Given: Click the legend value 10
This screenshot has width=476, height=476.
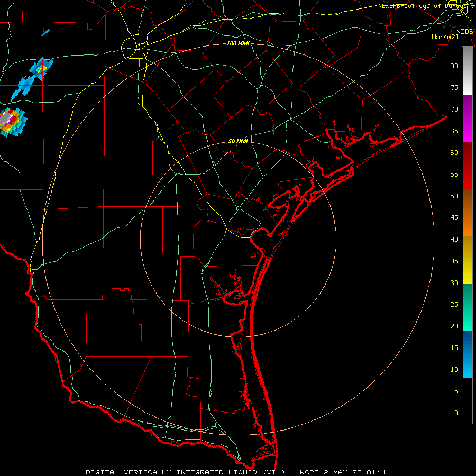Looking at the screenshot, I should click(454, 370).
